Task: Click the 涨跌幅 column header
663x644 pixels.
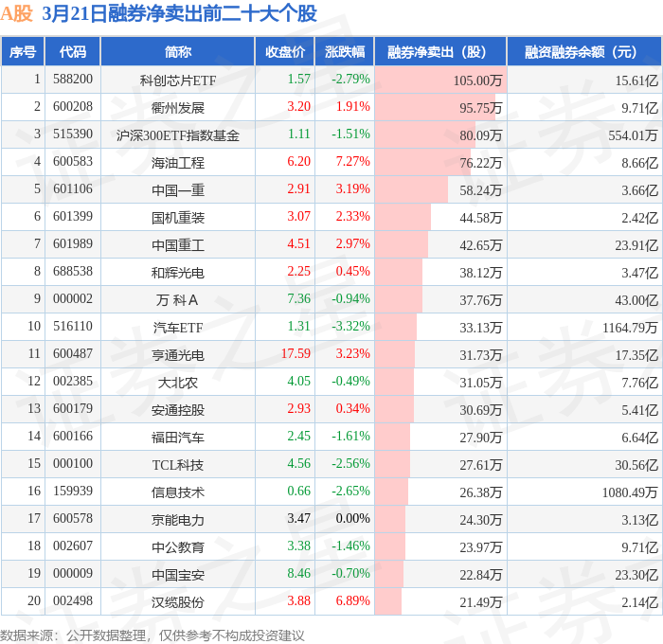Action: [345, 52]
